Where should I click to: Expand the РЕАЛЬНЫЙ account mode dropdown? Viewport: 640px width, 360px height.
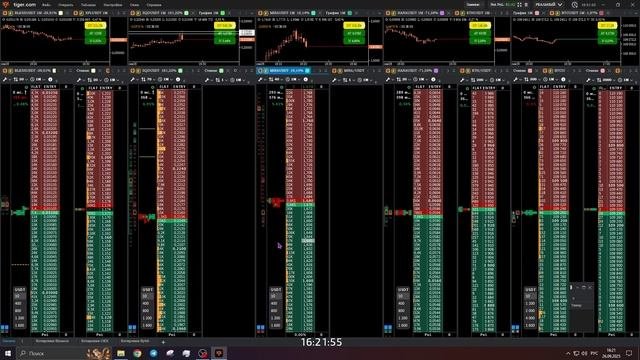(x=549, y=4)
